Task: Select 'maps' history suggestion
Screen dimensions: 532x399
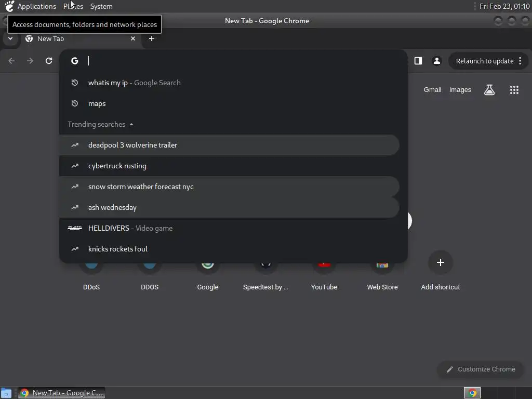Action: click(229, 103)
